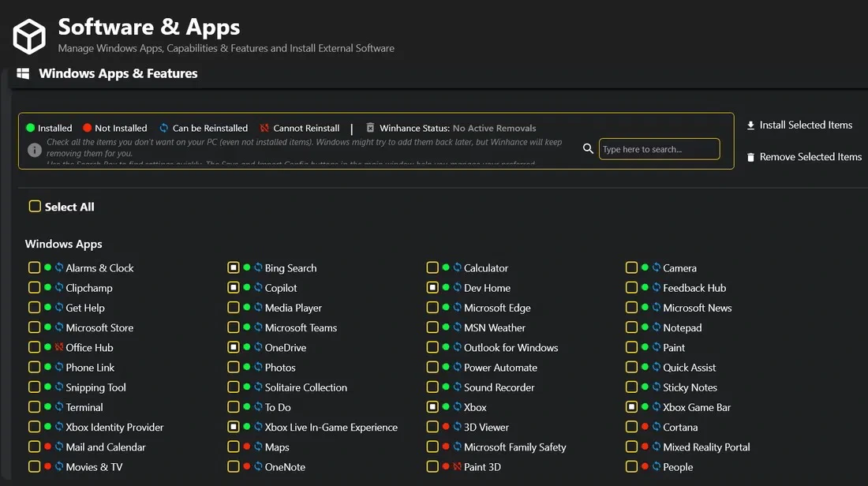Enable the Paint 3D checkbox
Image resolution: width=868 pixels, height=486 pixels.
pos(432,467)
